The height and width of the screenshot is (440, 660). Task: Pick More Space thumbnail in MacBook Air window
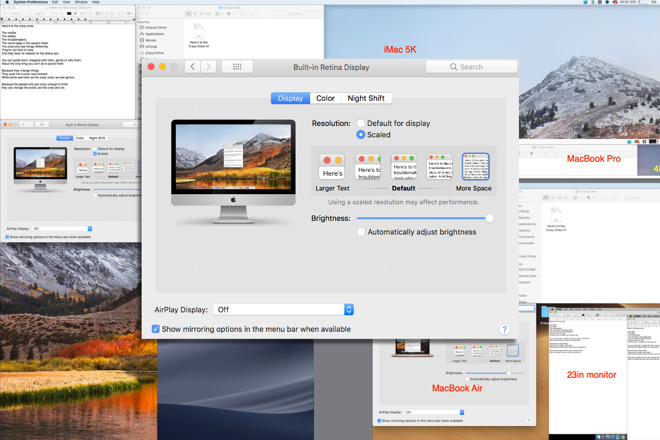click(x=513, y=351)
